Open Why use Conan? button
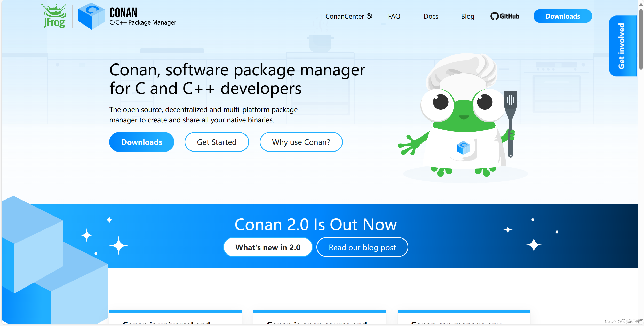 point(301,142)
